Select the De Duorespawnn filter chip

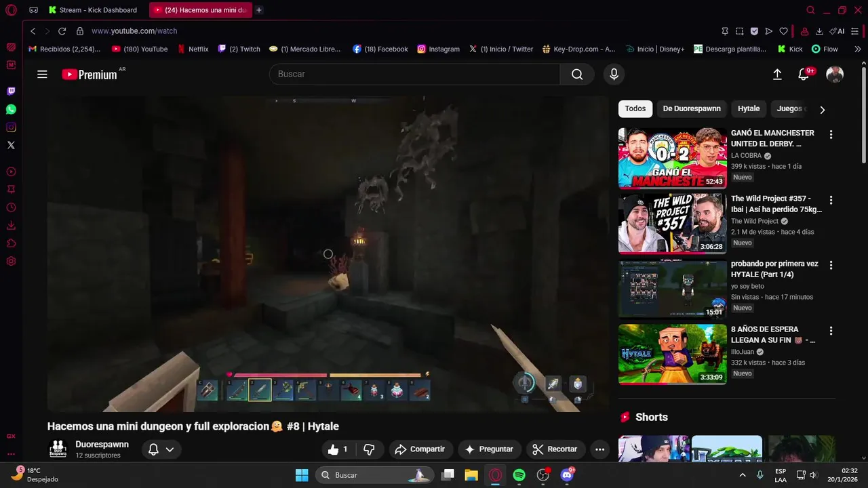(692, 108)
